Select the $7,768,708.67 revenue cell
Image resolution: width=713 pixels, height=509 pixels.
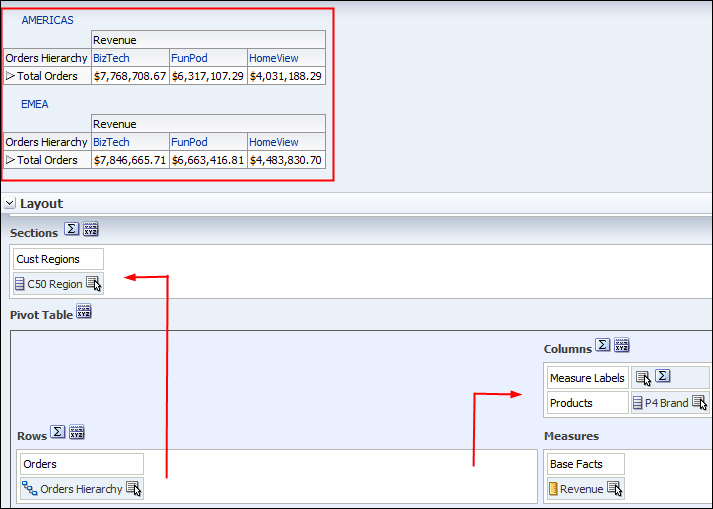(x=130, y=76)
